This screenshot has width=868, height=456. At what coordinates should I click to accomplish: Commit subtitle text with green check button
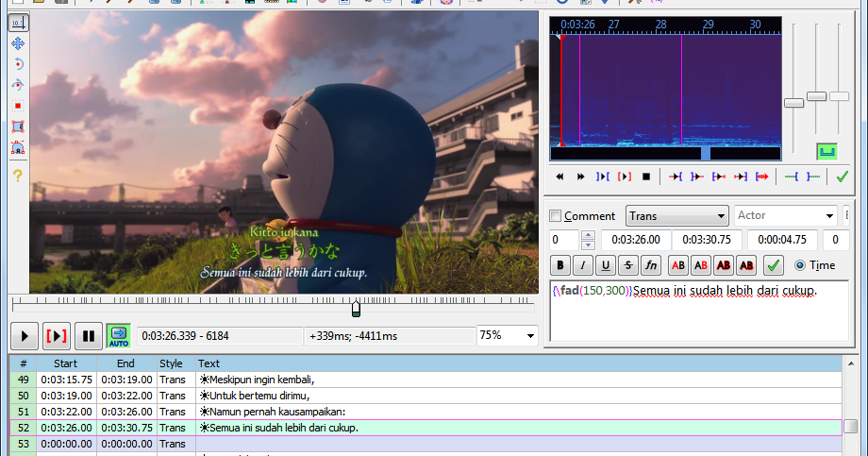tap(774, 265)
